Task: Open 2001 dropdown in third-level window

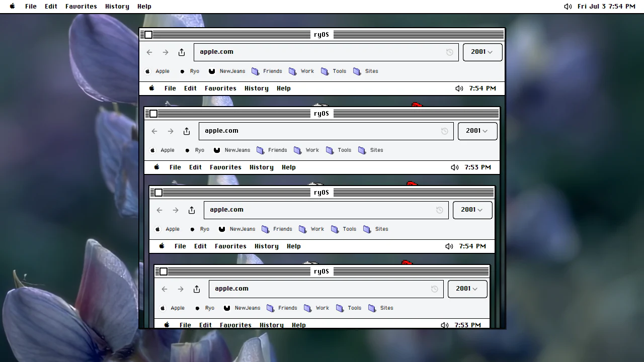Action: pos(472,210)
